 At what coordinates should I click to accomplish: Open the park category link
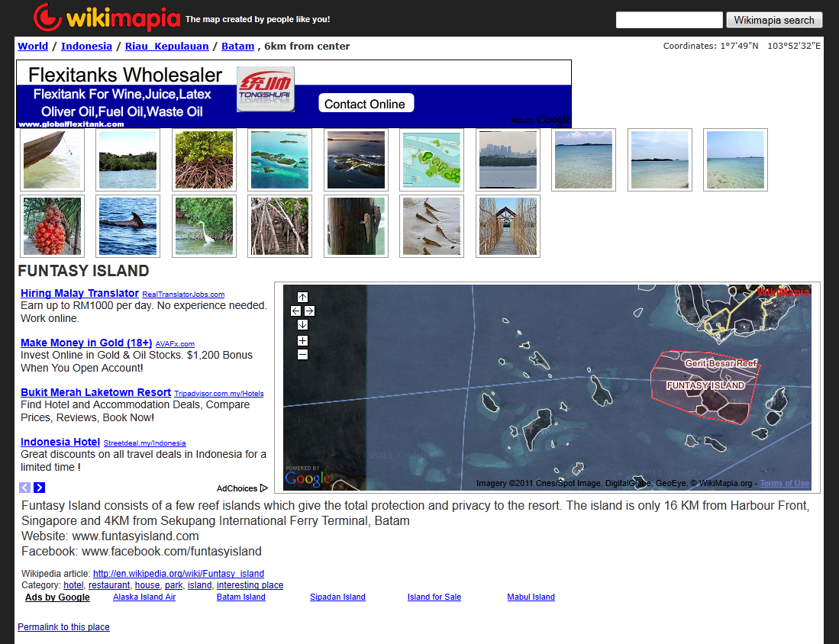[174, 585]
